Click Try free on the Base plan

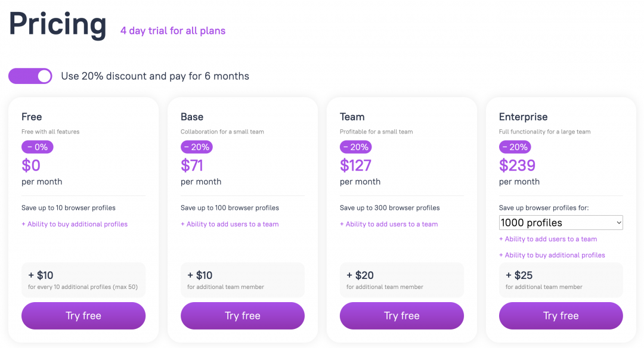click(243, 316)
